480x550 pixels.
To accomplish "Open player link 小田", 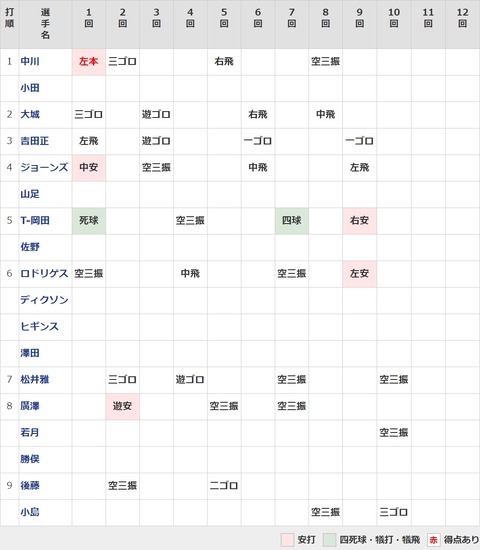I will (30, 88).
